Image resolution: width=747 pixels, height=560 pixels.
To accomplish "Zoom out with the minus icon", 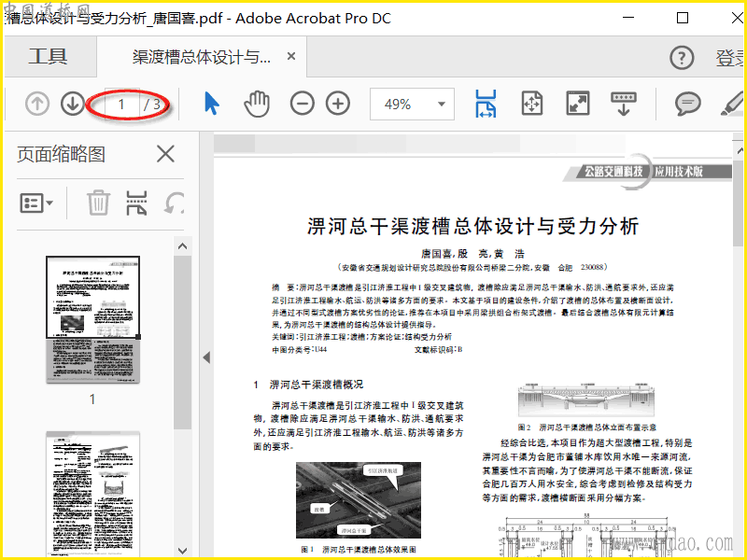I will (x=303, y=104).
